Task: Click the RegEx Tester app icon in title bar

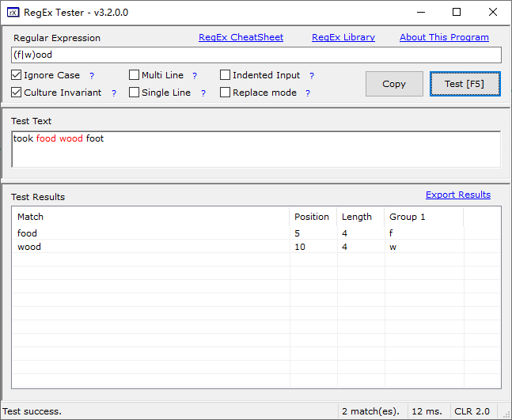Action: coord(14,12)
